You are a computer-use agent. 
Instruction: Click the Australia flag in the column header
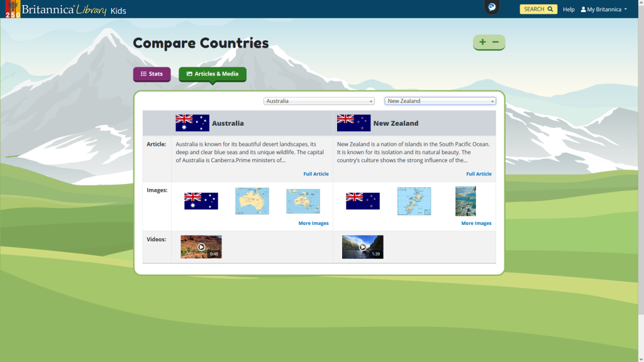click(x=192, y=123)
